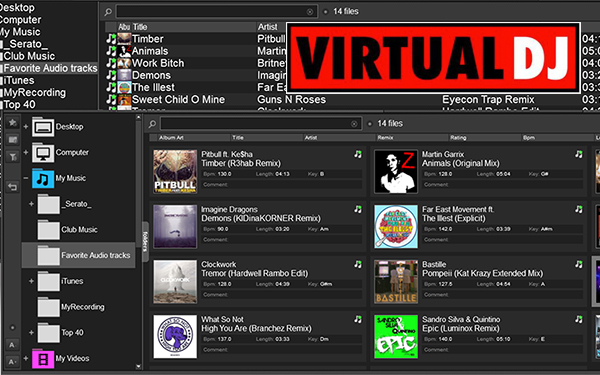This screenshot has height=375, width=600.
Task: Select the Pitbull Timber album art thumbnail
Action: [x=175, y=171]
